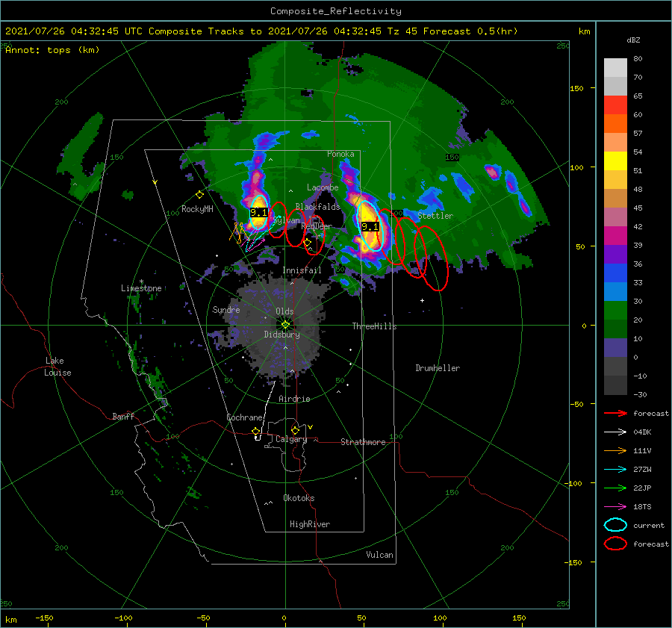Select the orange 57-60 dBZ swatch
Screen dimensions: 672x628
[615, 124]
